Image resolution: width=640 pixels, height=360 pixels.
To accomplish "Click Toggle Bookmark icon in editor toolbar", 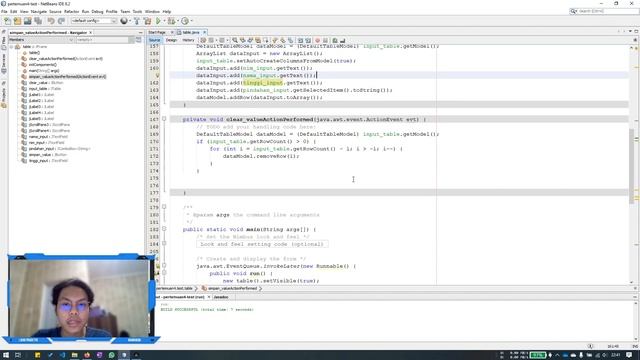I will click(290, 40).
